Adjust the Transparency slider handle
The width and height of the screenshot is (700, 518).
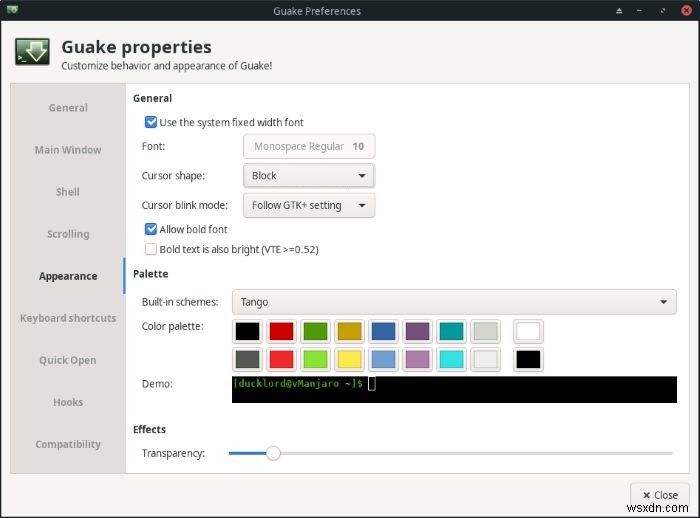[273, 453]
